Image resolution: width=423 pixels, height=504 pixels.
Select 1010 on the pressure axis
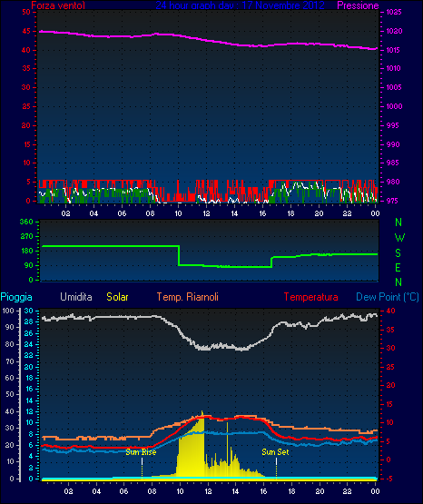(x=393, y=68)
